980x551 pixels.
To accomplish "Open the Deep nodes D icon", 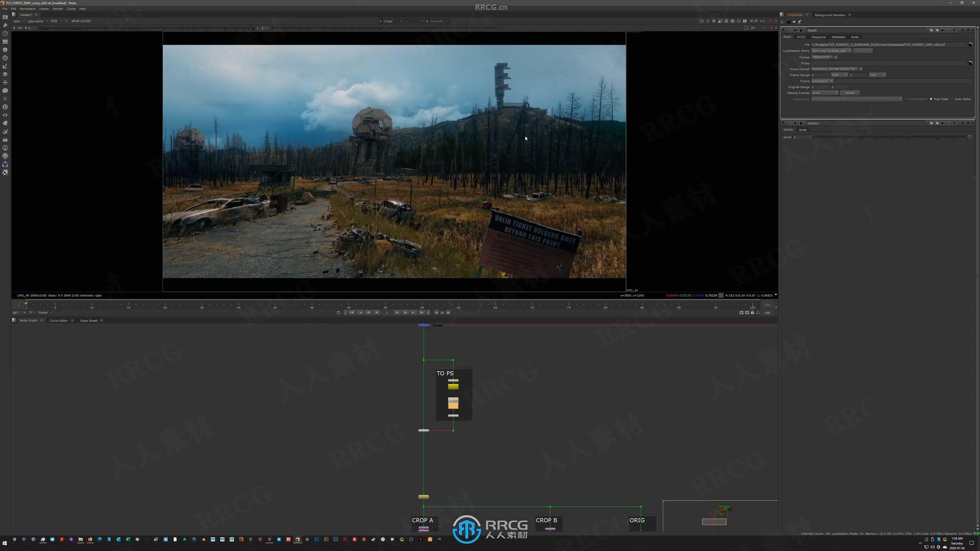I will [x=5, y=107].
